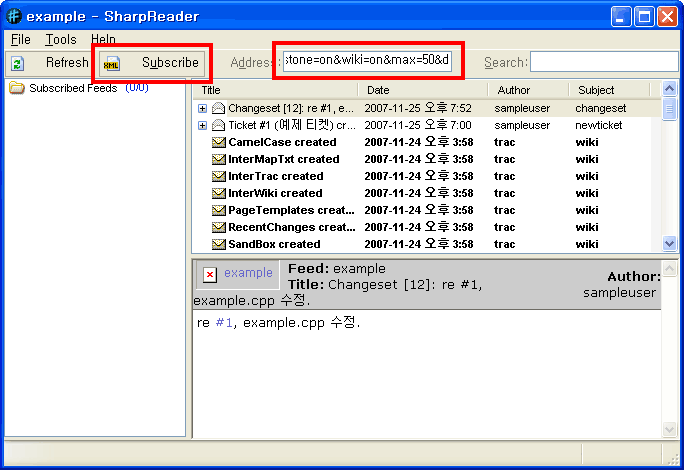The image size is (684, 470).
Task: Click envelope icon beside CamelCase created
Action: [x=219, y=142]
